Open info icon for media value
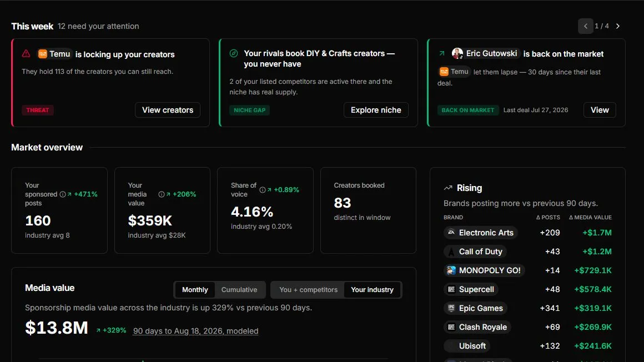 [x=162, y=194]
